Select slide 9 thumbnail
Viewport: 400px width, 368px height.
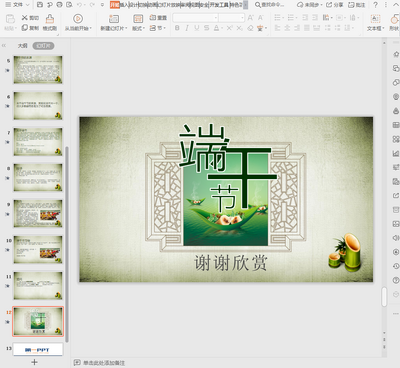tap(38, 213)
